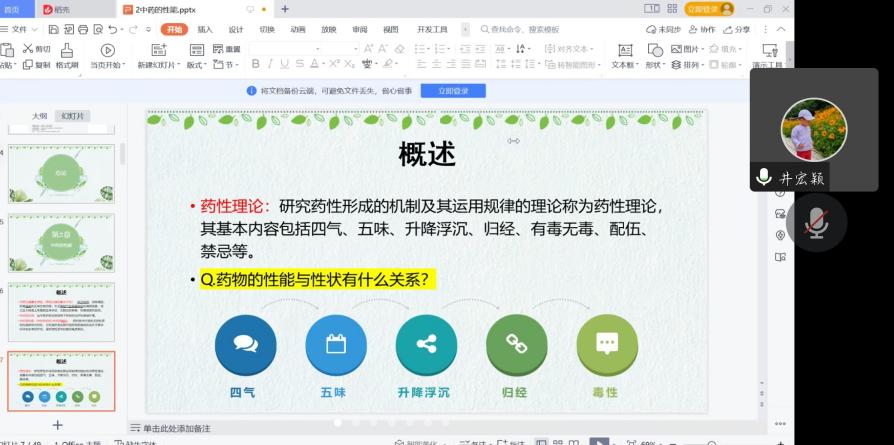Click the Text Box (文本框) icon
The height and width of the screenshot is (445, 894).
click(x=625, y=50)
